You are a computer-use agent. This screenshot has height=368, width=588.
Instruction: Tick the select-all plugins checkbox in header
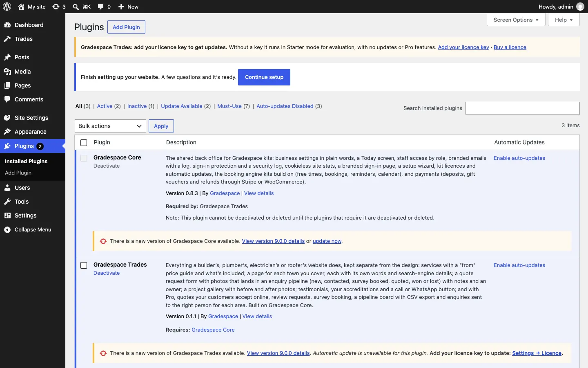point(84,143)
